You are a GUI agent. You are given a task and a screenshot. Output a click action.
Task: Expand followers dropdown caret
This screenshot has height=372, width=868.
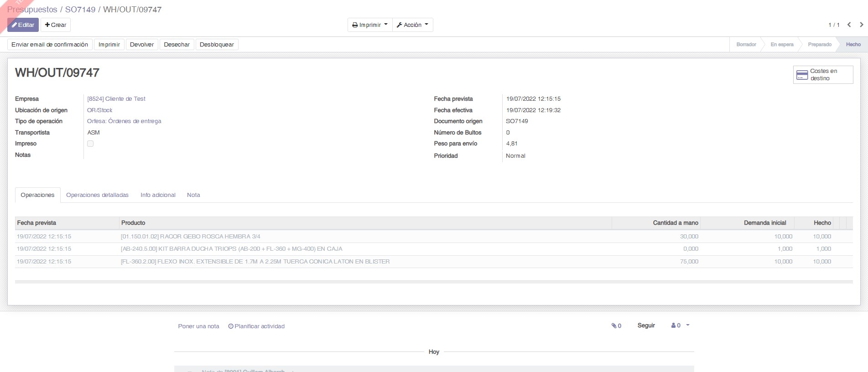688,325
